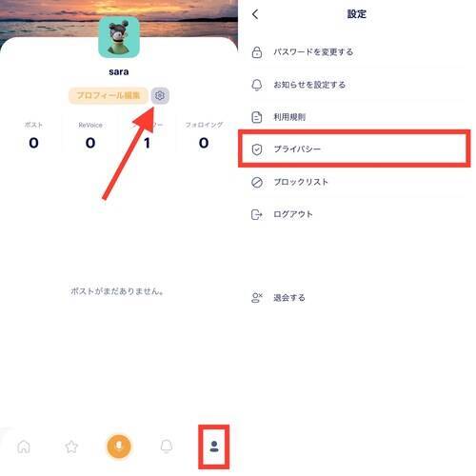Go to the home tab icon
476x476 pixels.
click(x=24, y=446)
